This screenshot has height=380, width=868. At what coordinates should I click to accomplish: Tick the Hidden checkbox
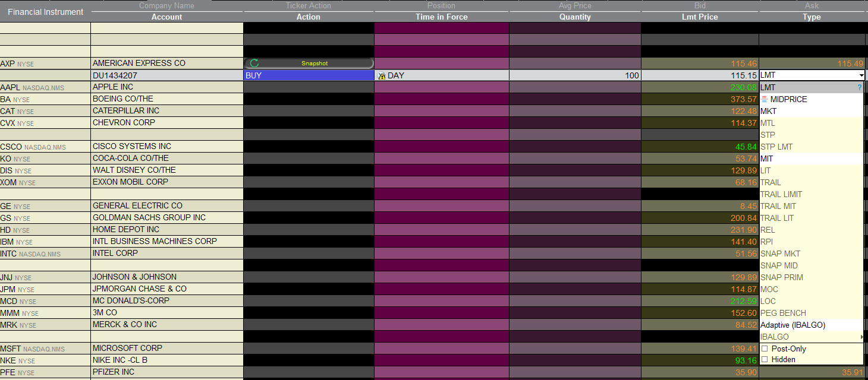tap(765, 359)
